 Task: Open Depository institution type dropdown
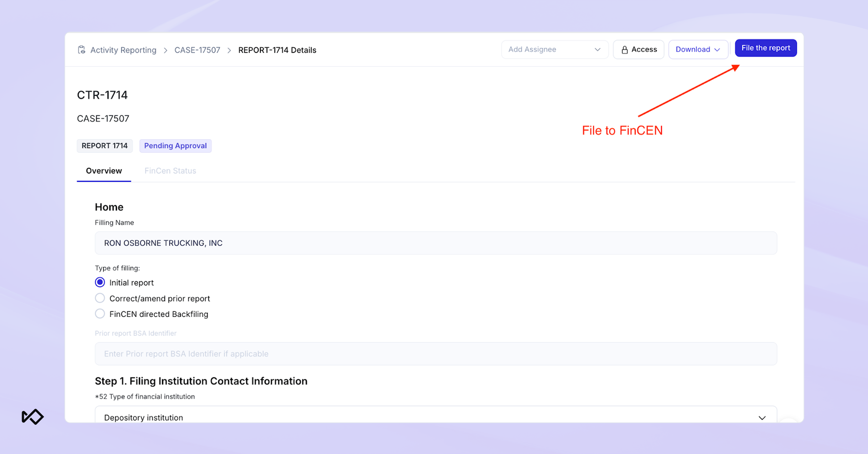point(435,417)
